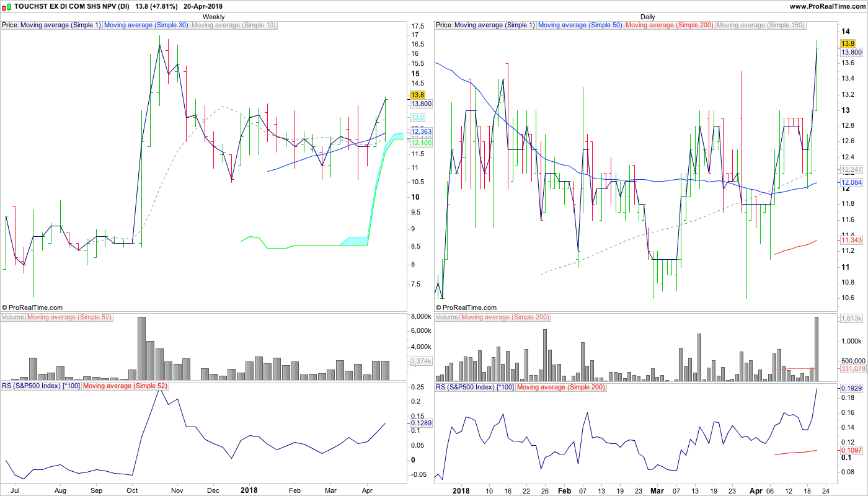Open the Price label on Daily chart
This screenshot has height=496, width=868.
[x=444, y=25]
